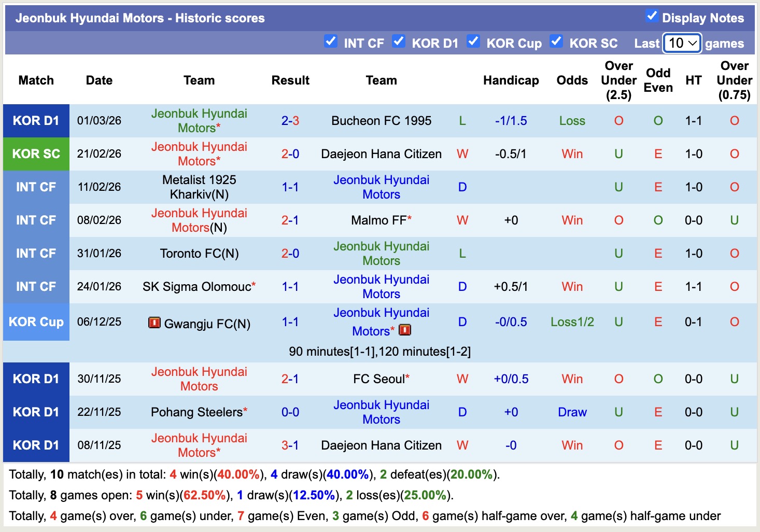Open the SK Sigma Olomouc link

(x=196, y=286)
